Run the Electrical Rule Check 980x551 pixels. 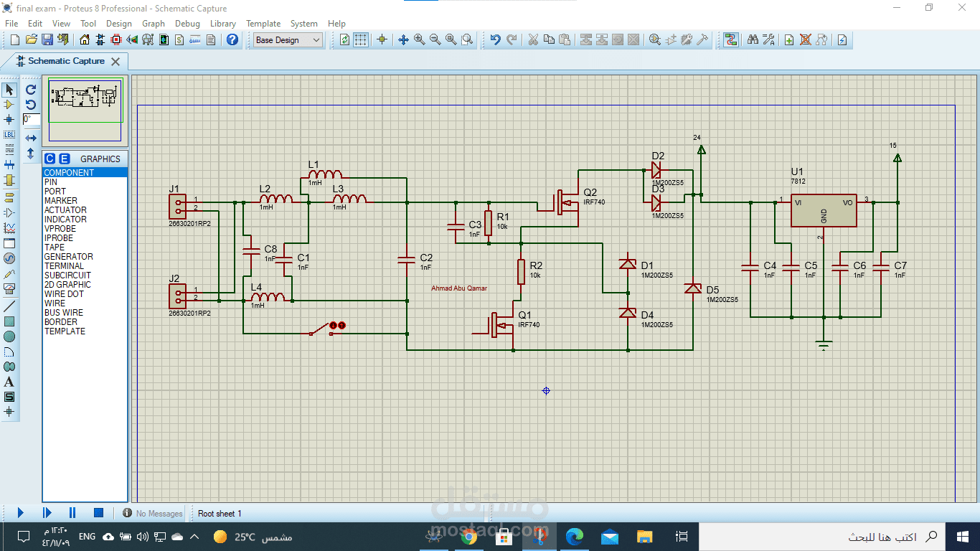point(842,40)
